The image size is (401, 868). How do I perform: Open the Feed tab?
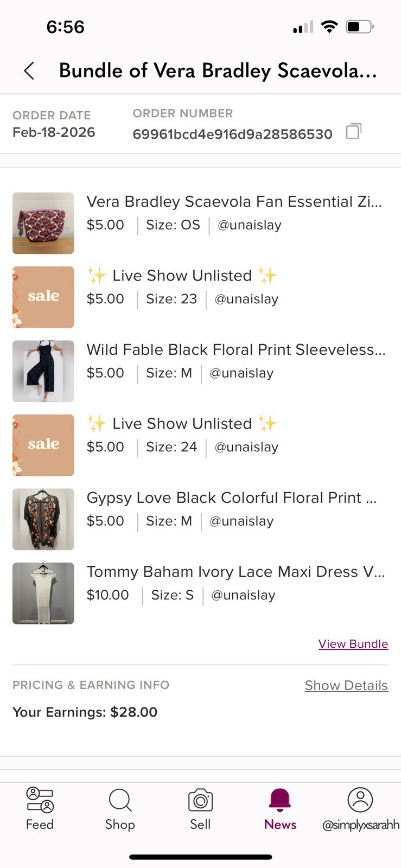coord(40,808)
